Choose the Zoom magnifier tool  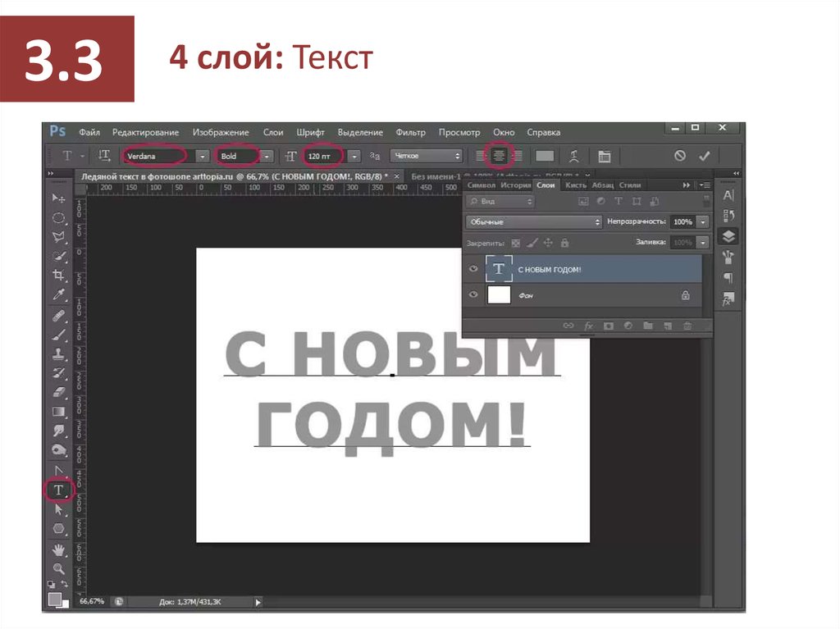click(x=58, y=567)
